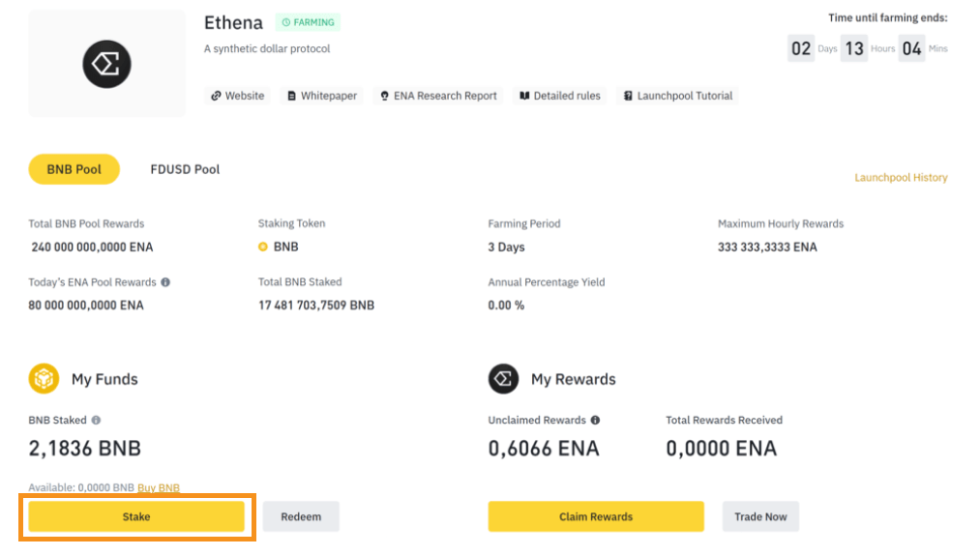Screen dimensions: 980x556
Task: Follow the Buy BNB link
Action: point(159,488)
